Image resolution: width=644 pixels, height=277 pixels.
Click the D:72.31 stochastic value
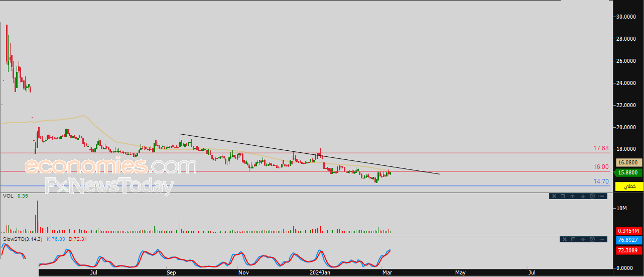[77, 239]
